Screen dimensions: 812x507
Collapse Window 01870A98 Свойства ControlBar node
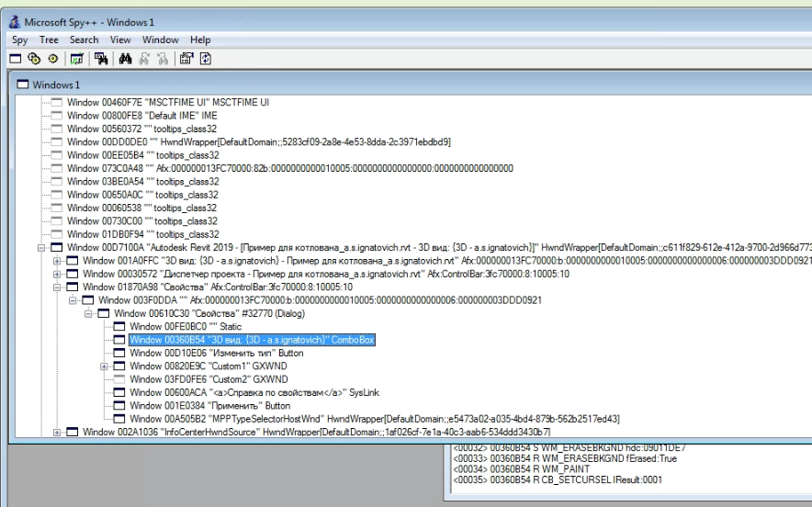pos(56,287)
